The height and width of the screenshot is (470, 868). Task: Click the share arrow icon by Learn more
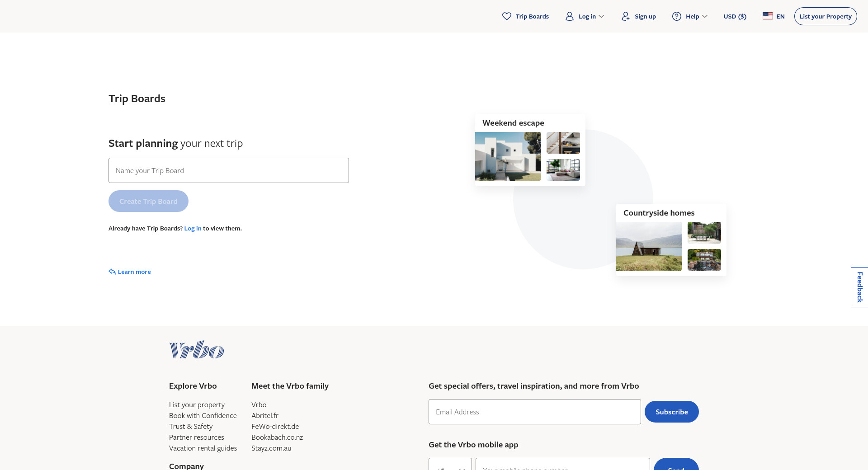pyautogui.click(x=112, y=272)
